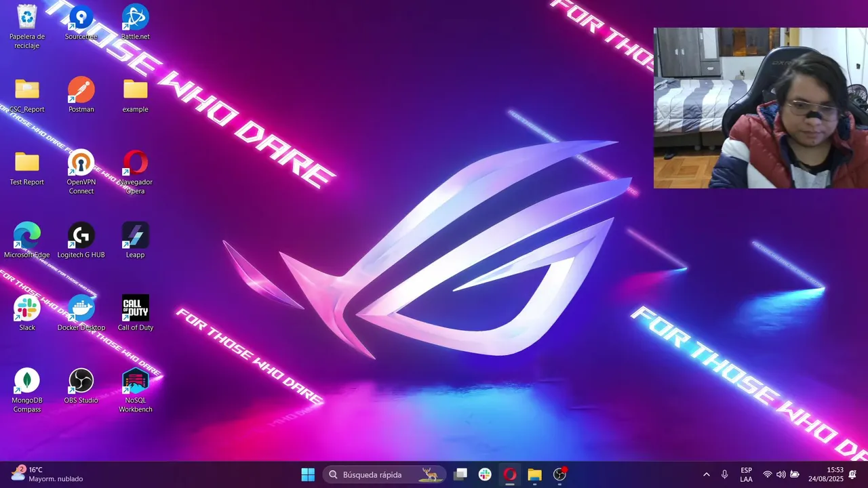
Task: Open Slack from the taskbar
Action: point(485,474)
